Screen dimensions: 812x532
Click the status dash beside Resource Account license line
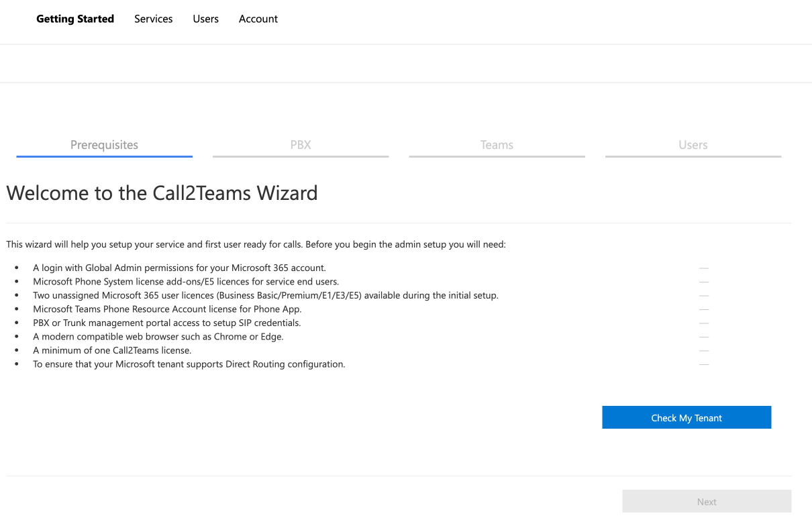pyautogui.click(x=704, y=309)
